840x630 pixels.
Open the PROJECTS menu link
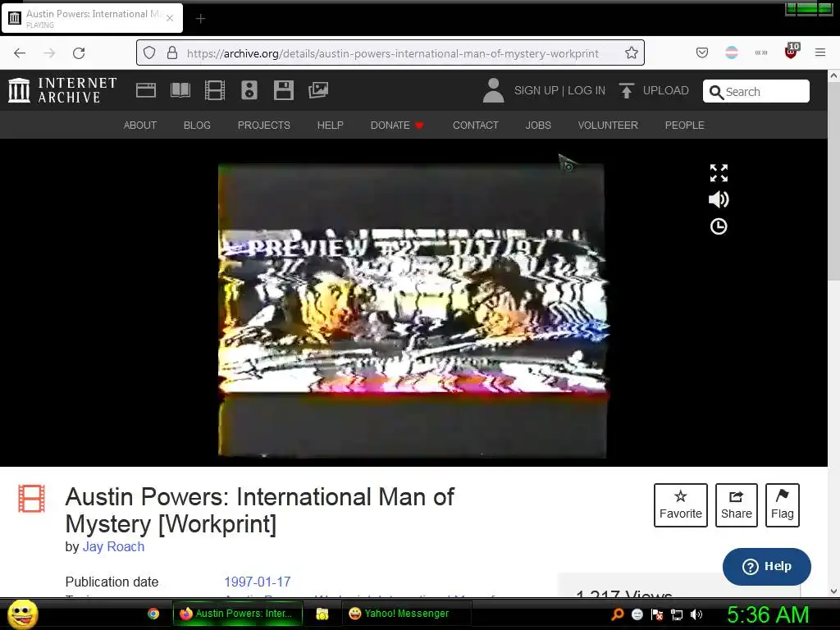tap(264, 125)
